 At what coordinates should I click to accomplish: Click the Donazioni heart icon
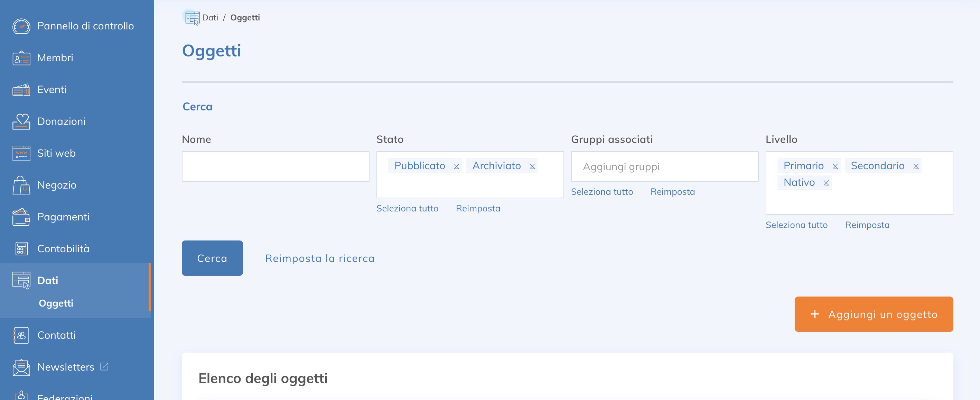21,121
